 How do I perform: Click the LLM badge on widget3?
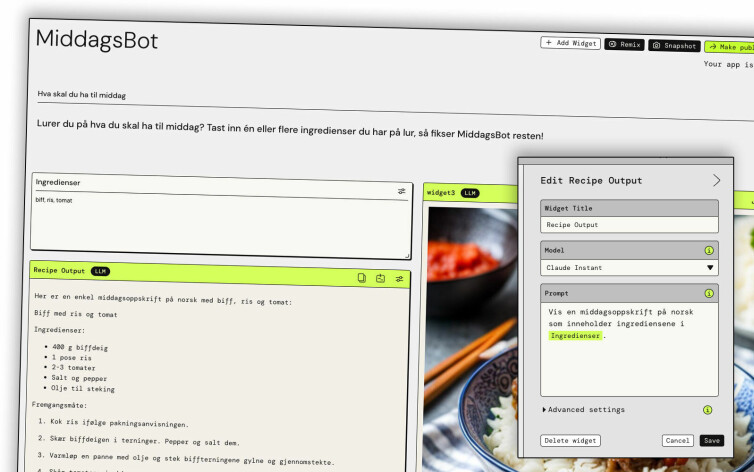(469, 193)
